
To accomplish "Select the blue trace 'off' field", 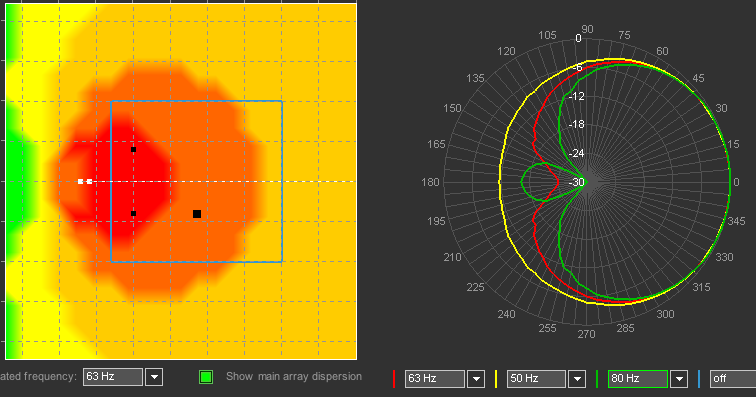I will 733,379.
